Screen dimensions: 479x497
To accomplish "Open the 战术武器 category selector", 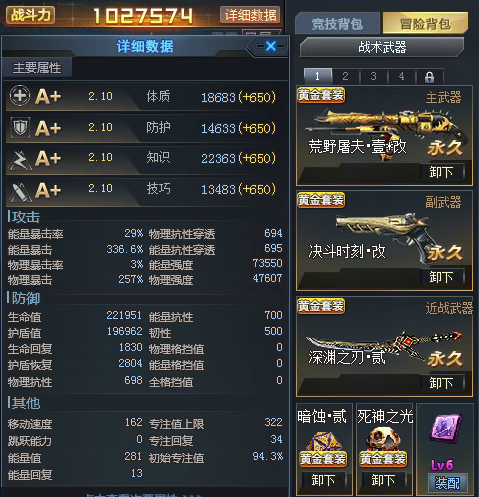I will (382, 47).
